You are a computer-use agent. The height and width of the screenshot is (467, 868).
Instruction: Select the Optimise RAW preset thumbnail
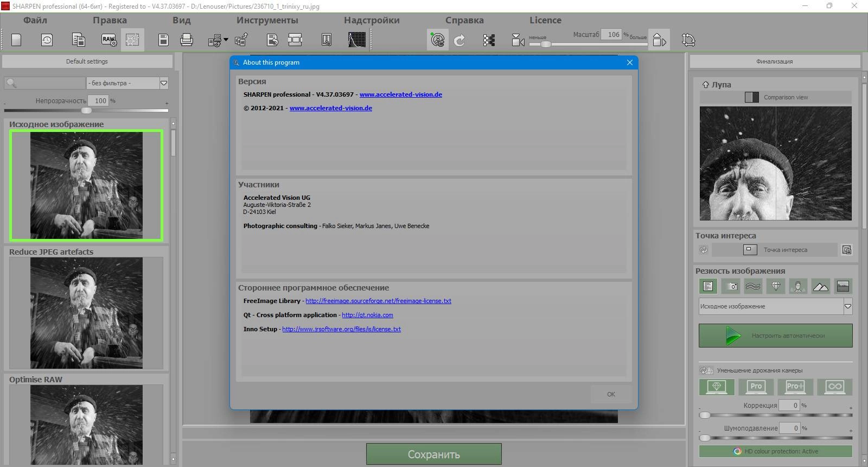coord(86,425)
